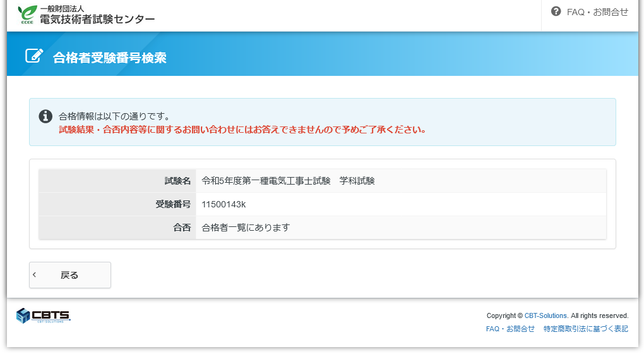The image size is (644, 361).
Task: Open the footer FAQ・お問合せ link
Action: click(510, 329)
